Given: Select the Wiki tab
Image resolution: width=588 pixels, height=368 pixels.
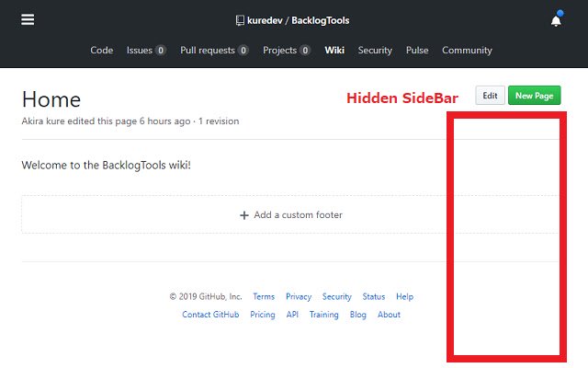Looking at the screenshot, I should 334,51.
